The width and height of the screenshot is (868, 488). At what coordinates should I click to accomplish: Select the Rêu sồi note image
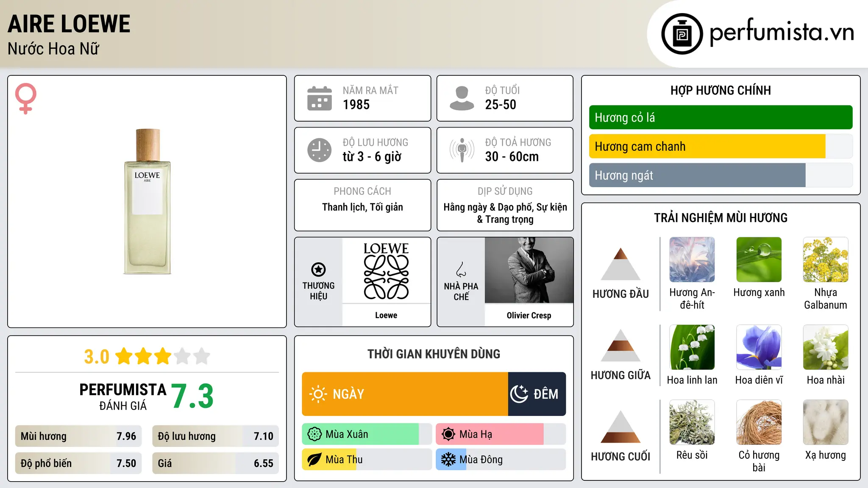point(692,422)
